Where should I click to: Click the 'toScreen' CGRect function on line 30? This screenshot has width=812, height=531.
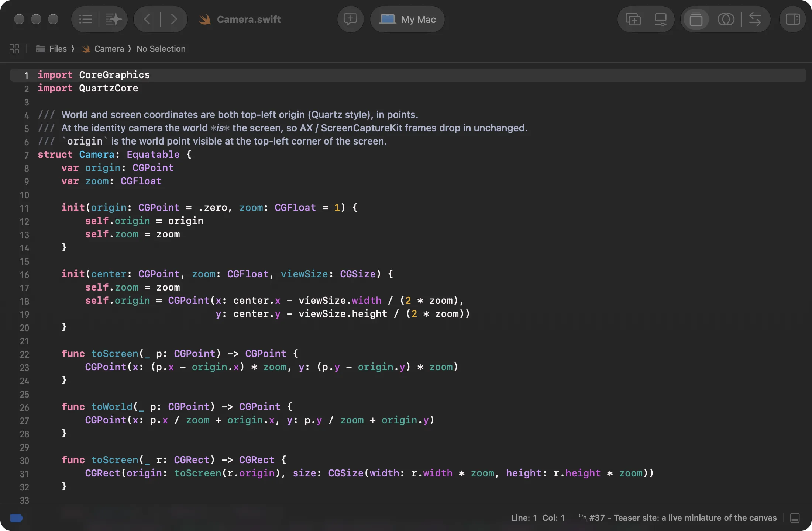[115, 460]
